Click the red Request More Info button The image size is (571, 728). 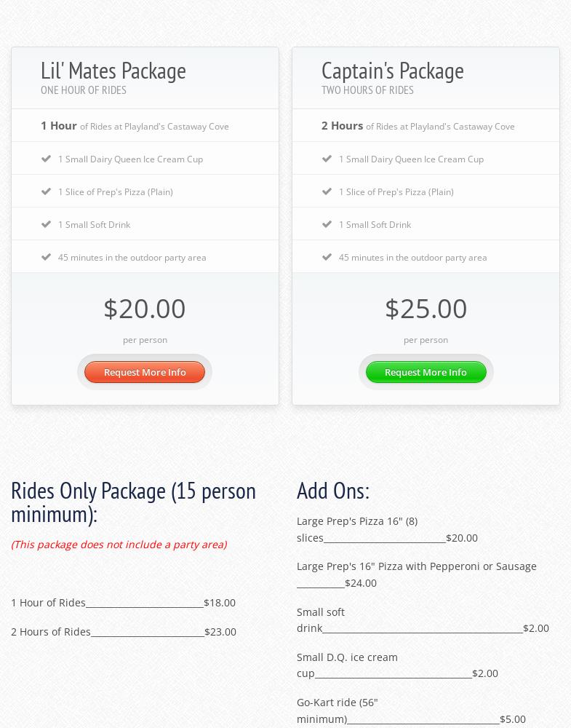click(x=145, y=372)
